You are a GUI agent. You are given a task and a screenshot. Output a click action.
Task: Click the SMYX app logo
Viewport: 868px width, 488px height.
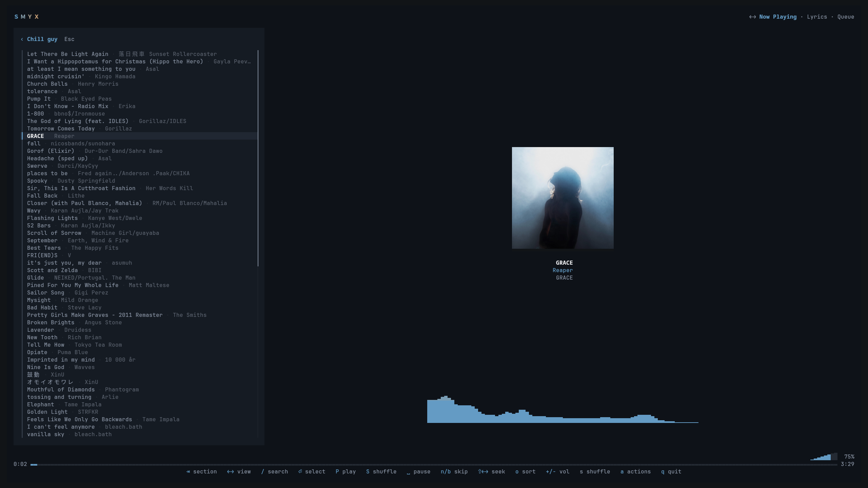tap(26, 17)
